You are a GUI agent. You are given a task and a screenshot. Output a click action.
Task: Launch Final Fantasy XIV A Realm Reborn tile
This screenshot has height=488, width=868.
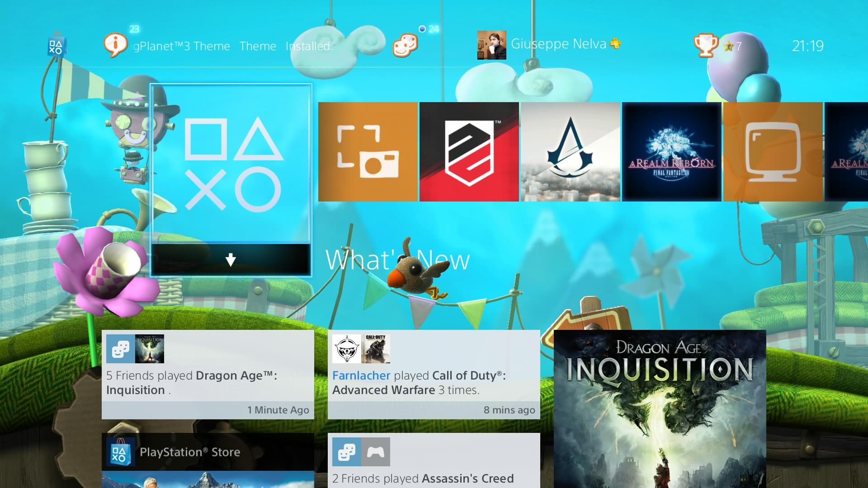[671, 152]
